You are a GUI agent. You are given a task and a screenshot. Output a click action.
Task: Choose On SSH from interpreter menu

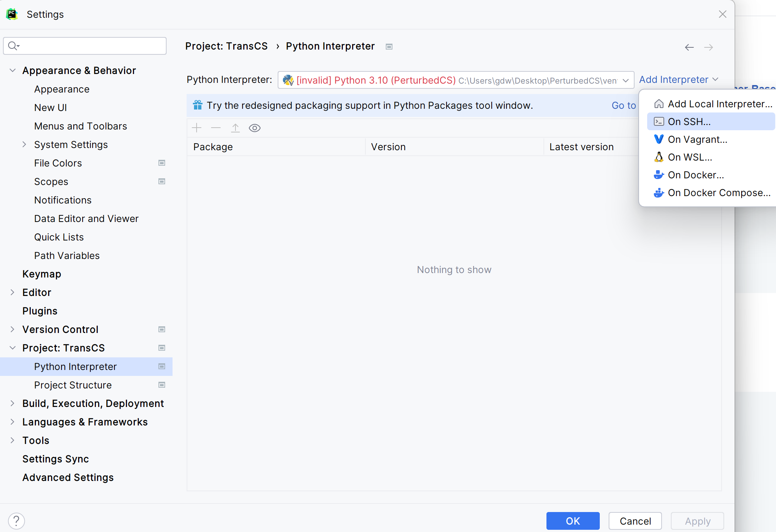point(711,122)
